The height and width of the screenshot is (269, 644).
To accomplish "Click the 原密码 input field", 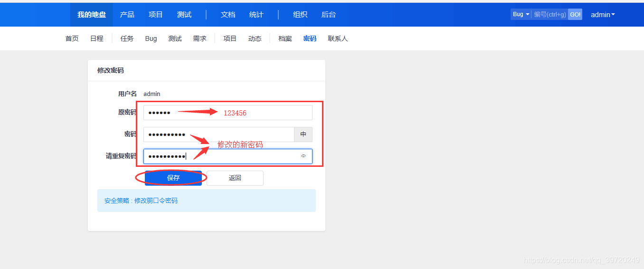I will (x=228, y=113).
